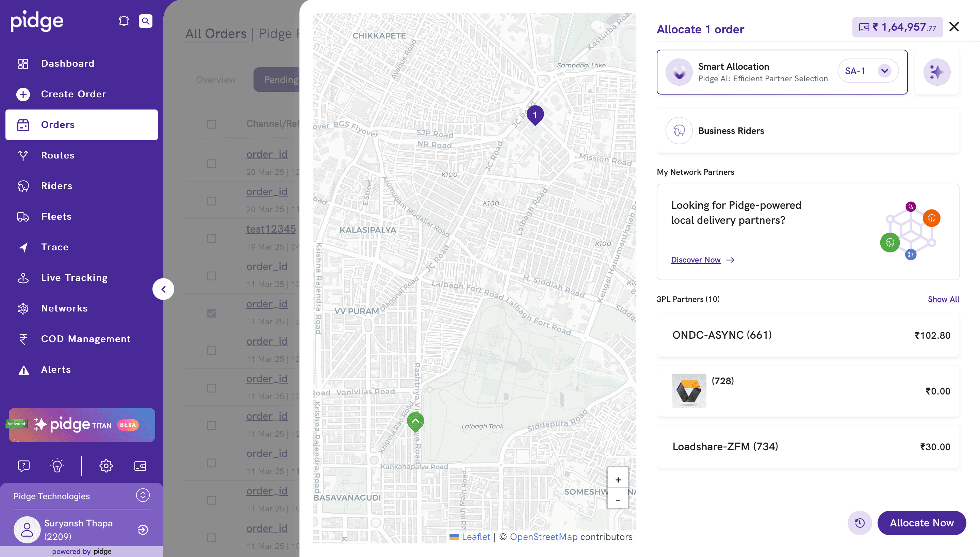Screen dimensions: 980x557
Task: Collapse the sidebar with the chevron button
Action: tap(163, 289)
